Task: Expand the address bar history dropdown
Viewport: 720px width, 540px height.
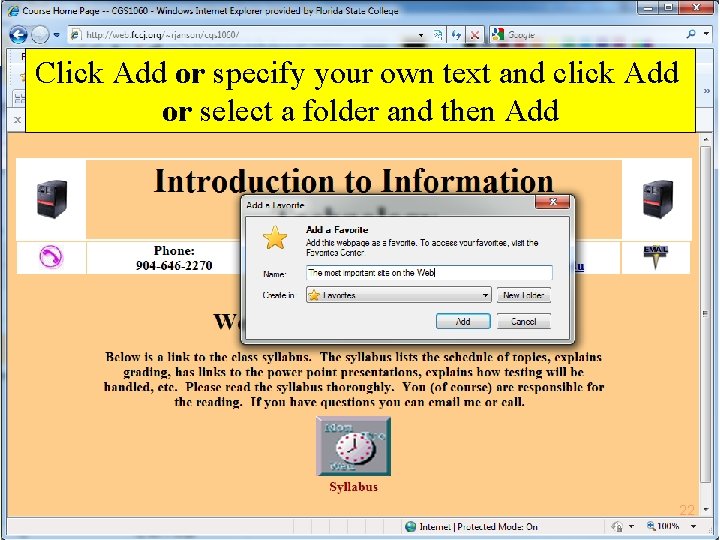Action: coord(421,35)
